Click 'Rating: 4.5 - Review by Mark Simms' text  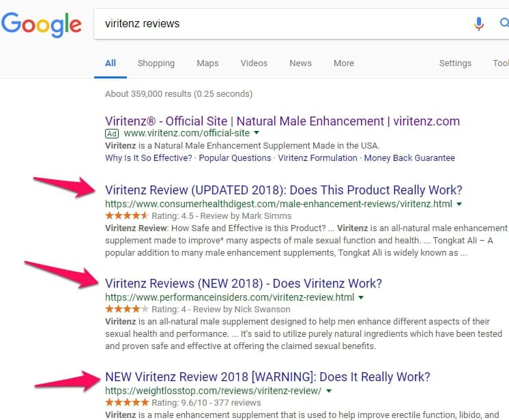pyautogui.click(x=221, y=216)
